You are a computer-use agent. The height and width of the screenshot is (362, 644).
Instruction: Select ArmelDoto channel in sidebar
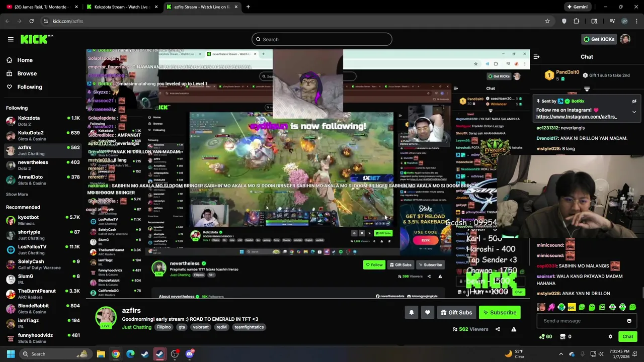pyautogui.click(x=43, y=180)
